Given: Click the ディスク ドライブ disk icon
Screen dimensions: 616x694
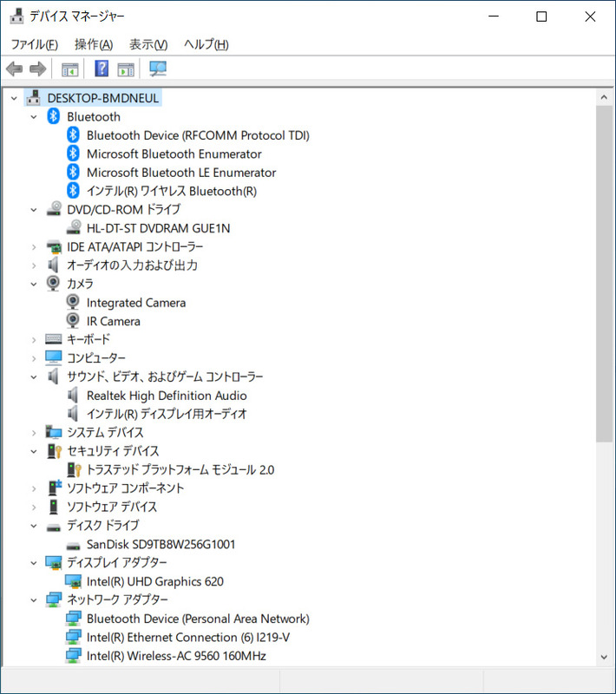Looking at the screenshot, I should (x=54, y=527).
